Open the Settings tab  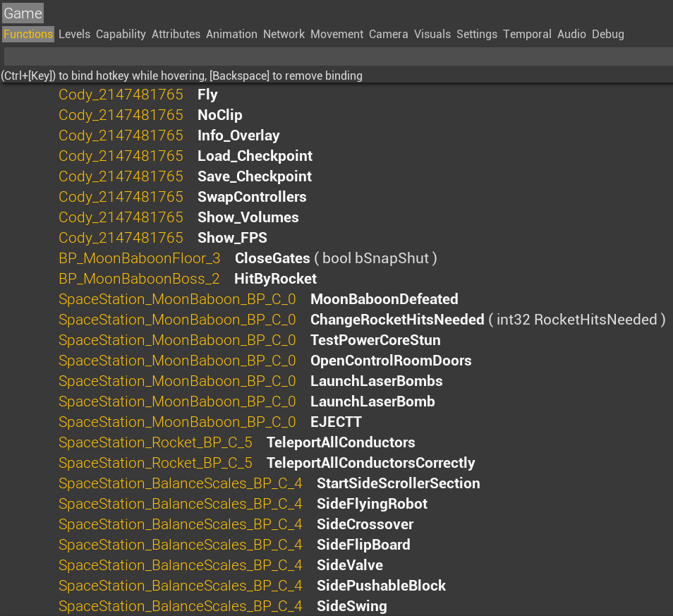pyautogui.click(x=476, y=34)
